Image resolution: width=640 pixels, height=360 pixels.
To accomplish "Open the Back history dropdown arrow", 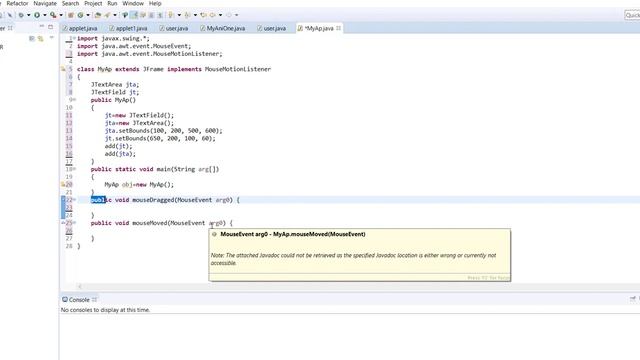I will [220, 15].
